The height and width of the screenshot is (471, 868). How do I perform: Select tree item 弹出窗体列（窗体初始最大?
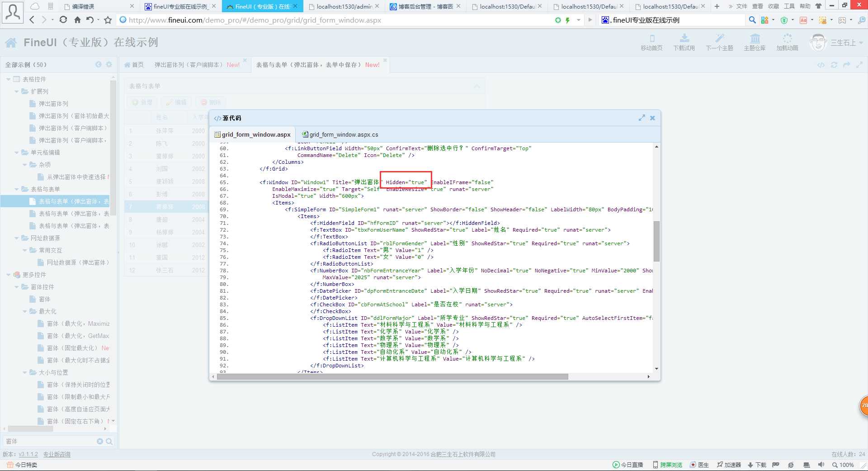pos(69,116)
